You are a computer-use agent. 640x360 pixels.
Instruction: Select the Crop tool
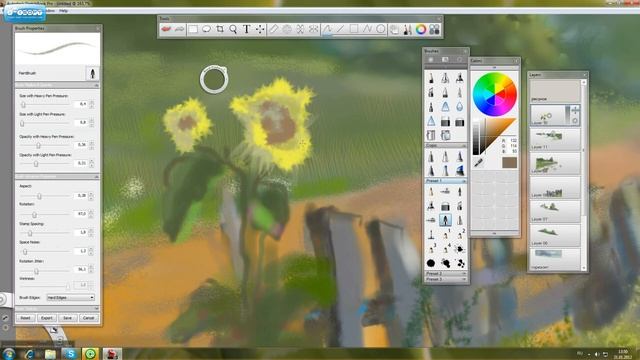[x=220, y=29]
